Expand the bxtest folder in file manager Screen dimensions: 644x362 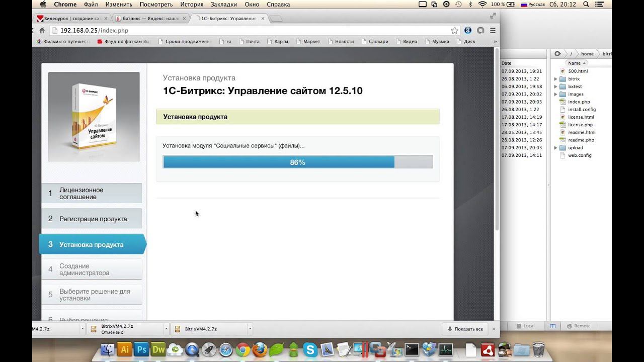[x=555, y=86]
